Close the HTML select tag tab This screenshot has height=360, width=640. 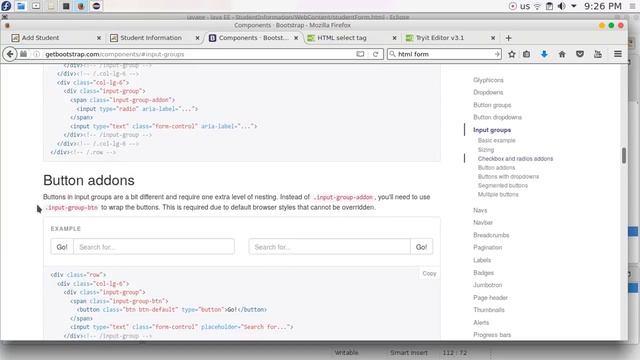394,38
